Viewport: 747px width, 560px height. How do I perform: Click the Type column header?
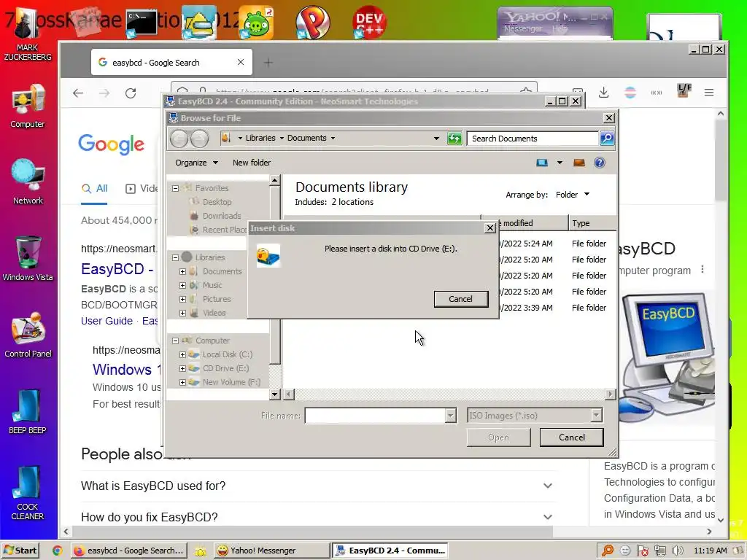pos(592,223)
